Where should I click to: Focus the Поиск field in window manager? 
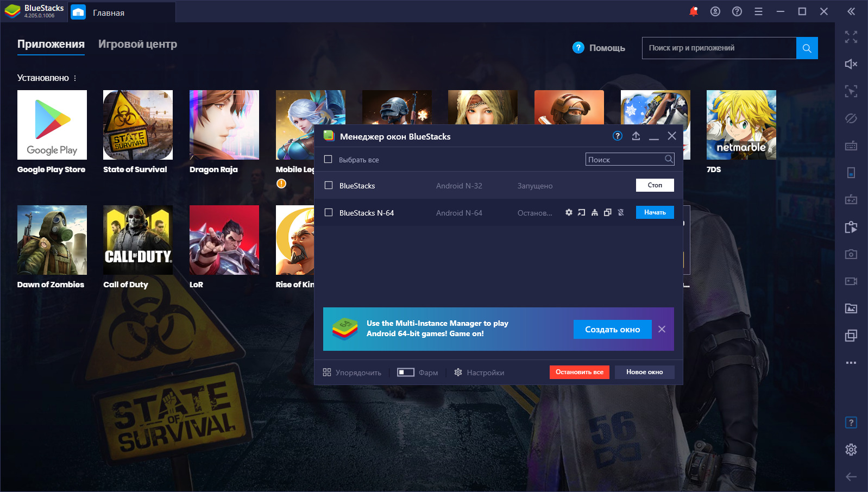(x=630, y=159)
